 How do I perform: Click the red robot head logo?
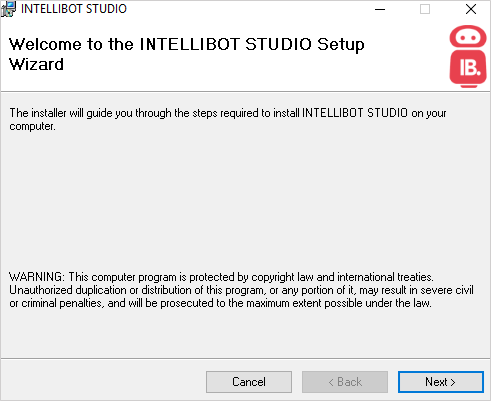pyautogui.click(x=468, y=37)
